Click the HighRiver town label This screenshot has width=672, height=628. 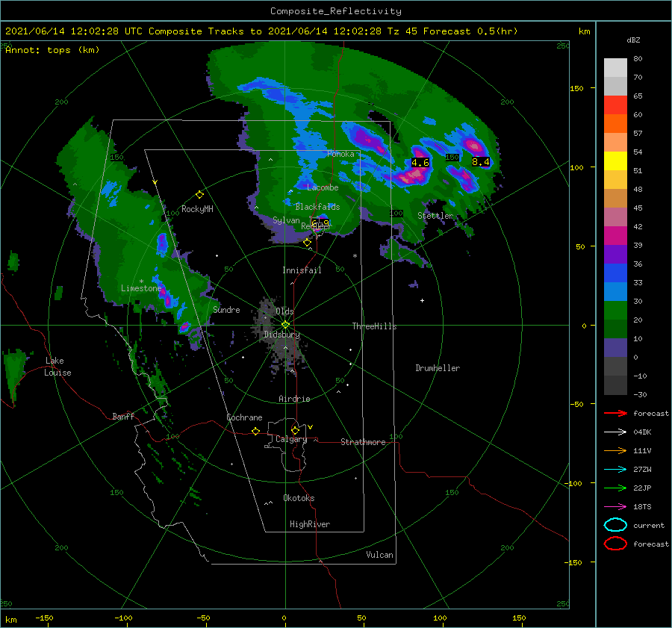[x=310, y=524]
